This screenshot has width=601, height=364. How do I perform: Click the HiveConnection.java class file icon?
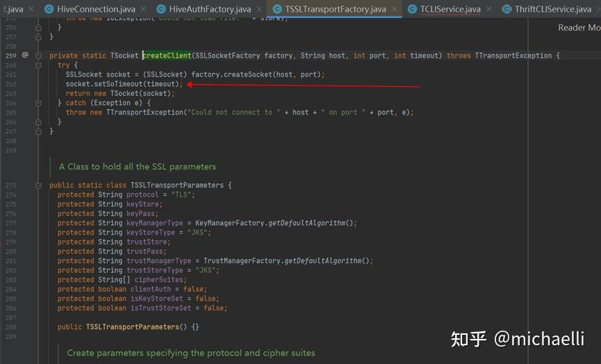(x=49, y=9)
